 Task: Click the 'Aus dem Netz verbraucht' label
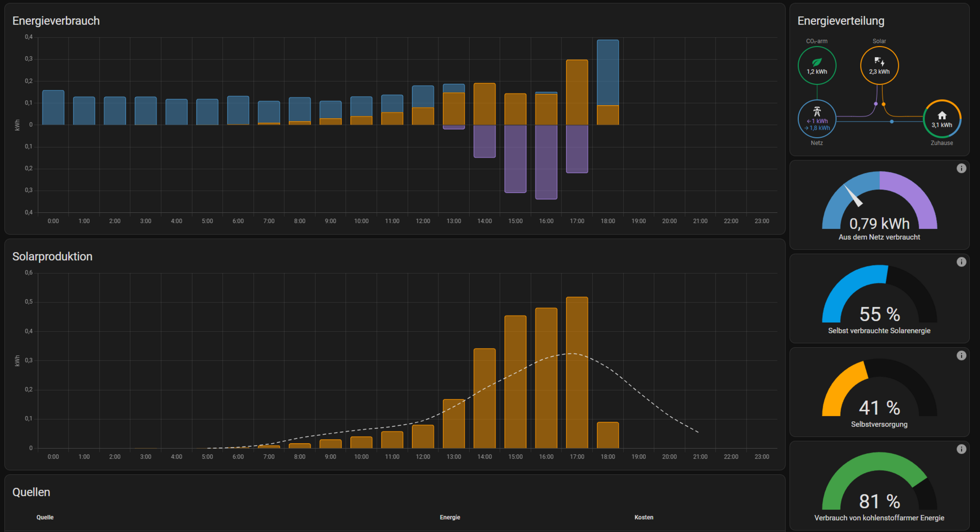click(879, 237)
